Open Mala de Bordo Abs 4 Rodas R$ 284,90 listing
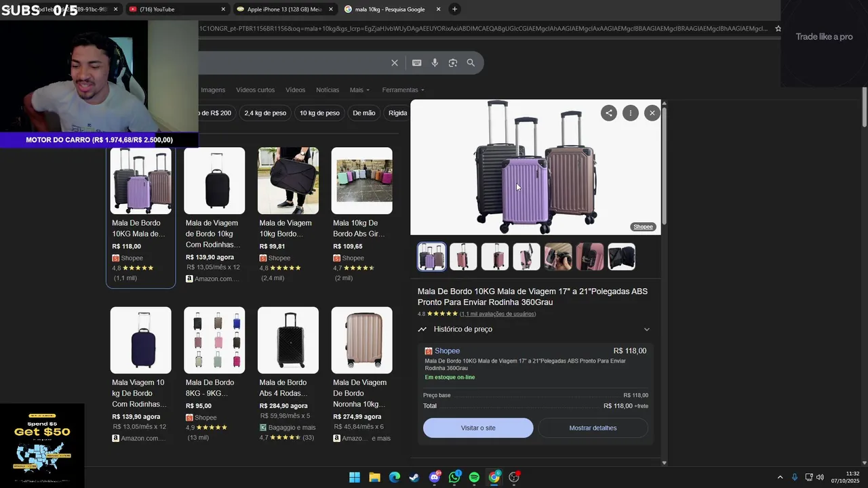 click(288, 375)
